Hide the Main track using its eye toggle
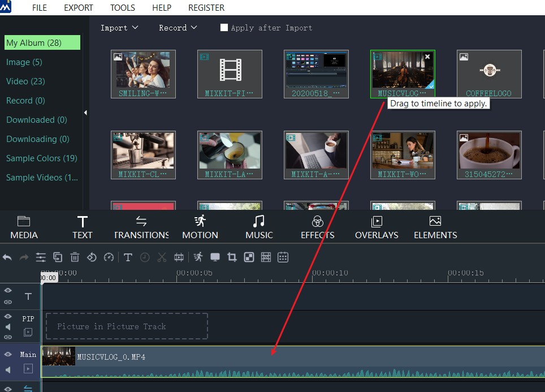Image resolution: width=545 pixels, height=392 pixels. tap(8, 354)
